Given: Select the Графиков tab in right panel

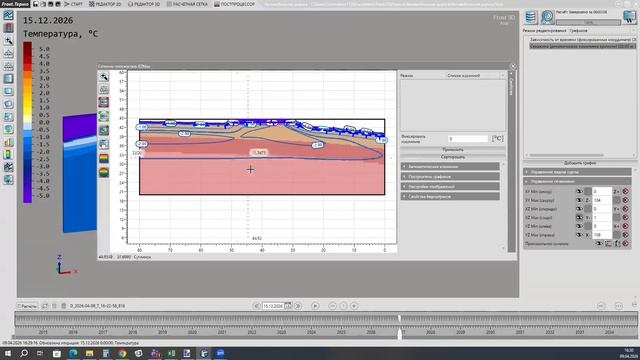Looking at the screenshot, I should point(578,31).
